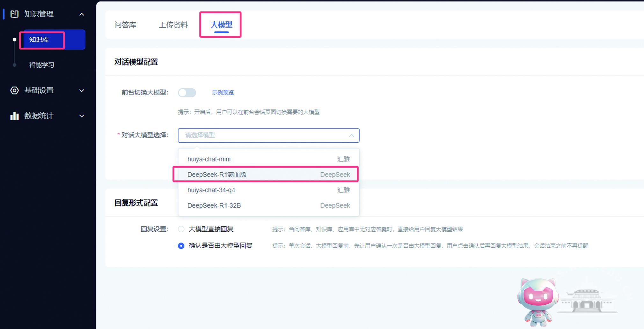Toggle the 前台切换大模型 switch
The image size is (644, 329).
coord(187,93)
